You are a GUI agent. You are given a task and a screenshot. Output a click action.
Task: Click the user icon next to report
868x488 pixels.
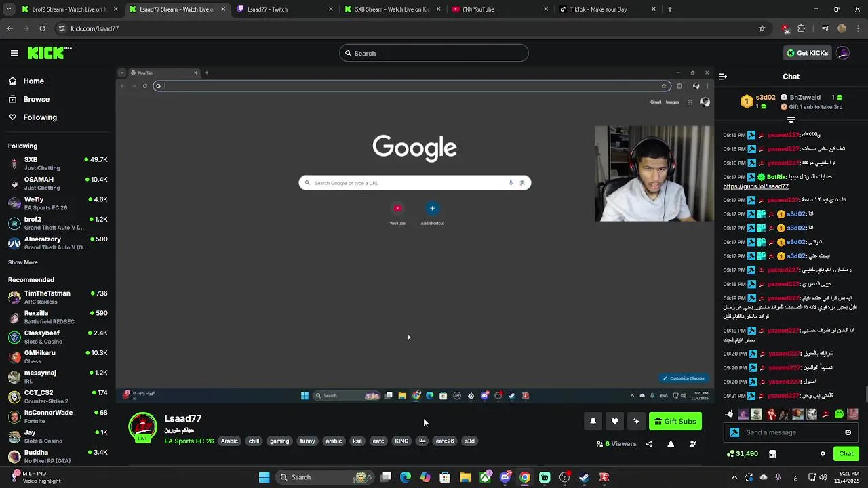click(x=692, y=444)
